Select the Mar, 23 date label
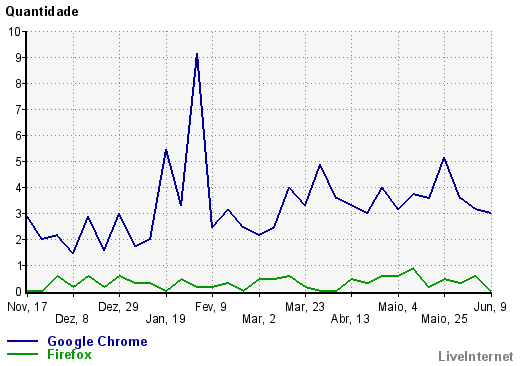This screenshot has height=366, width=520. point(305,307)
